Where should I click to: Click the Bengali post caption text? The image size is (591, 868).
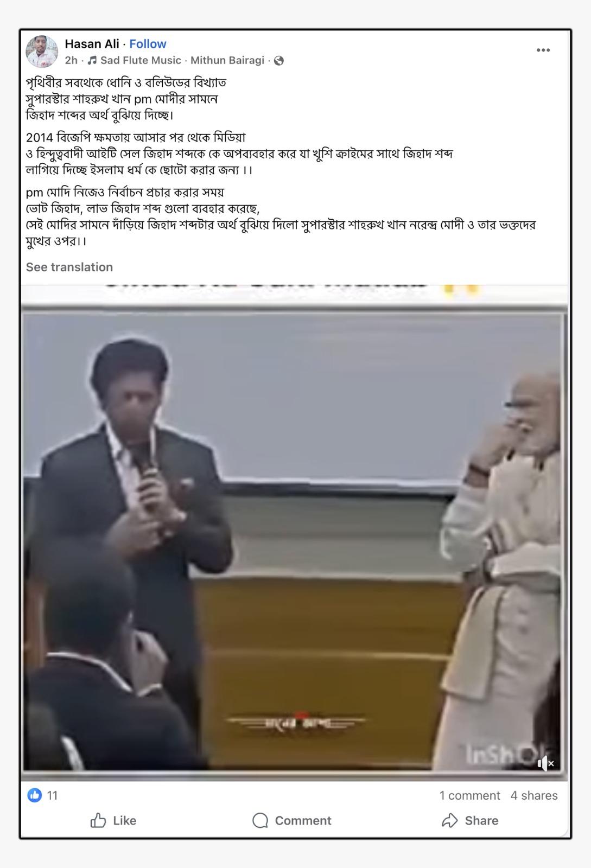coord(281,162)
